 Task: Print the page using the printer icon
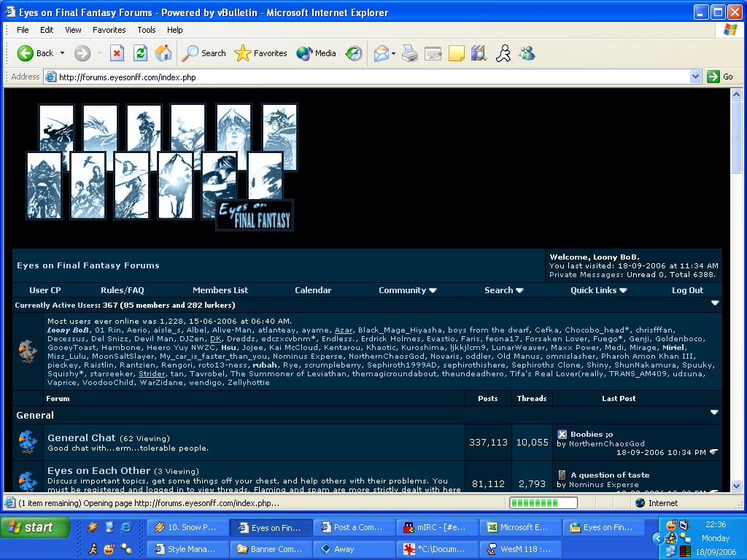coord(410,52)
